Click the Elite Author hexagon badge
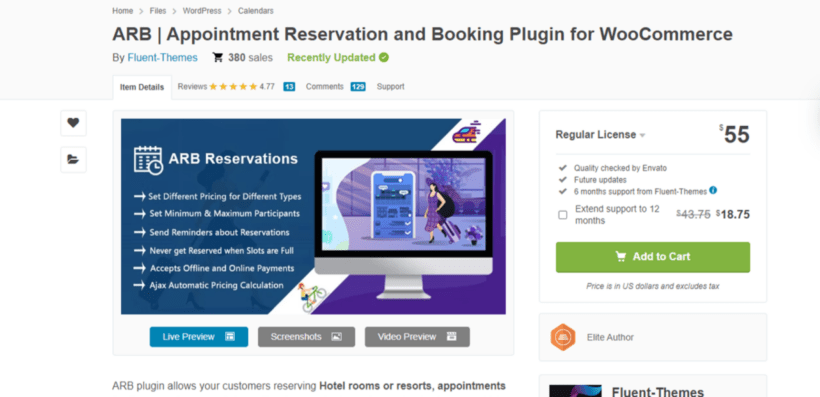The height and width of the screenshot is (397, 820). point(563,337)
